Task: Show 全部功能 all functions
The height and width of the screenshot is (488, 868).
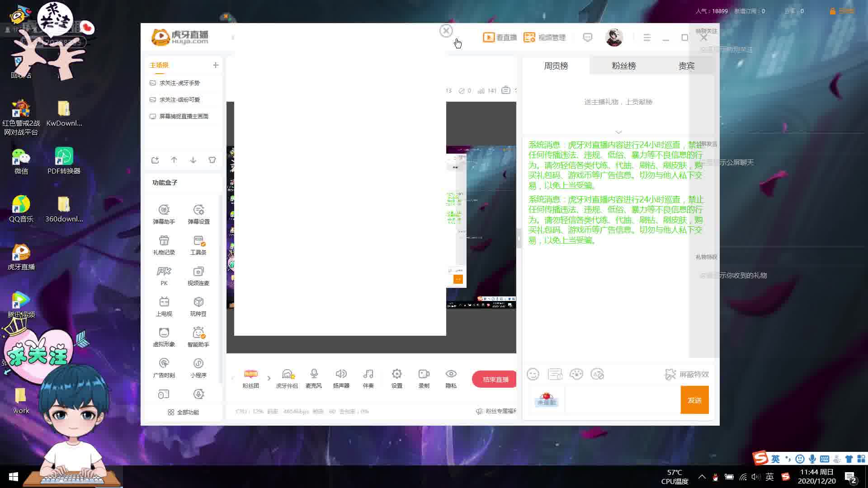Action: point(183,412)
